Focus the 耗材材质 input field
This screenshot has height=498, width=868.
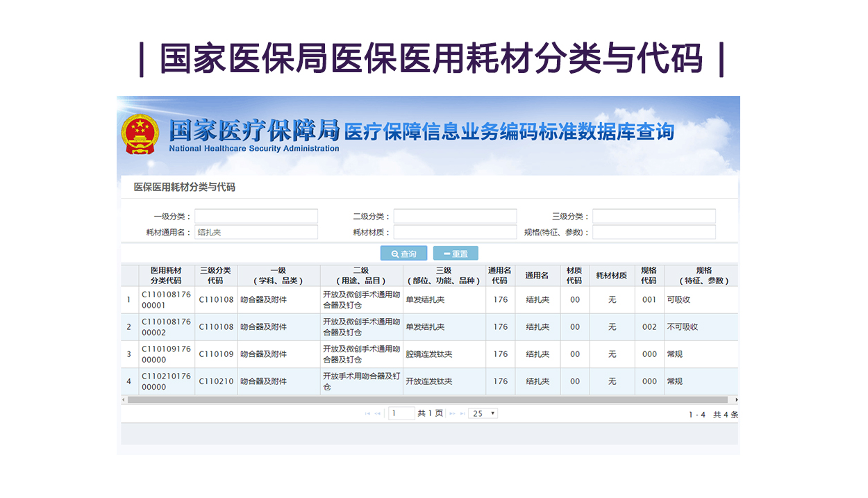point(455,233)
